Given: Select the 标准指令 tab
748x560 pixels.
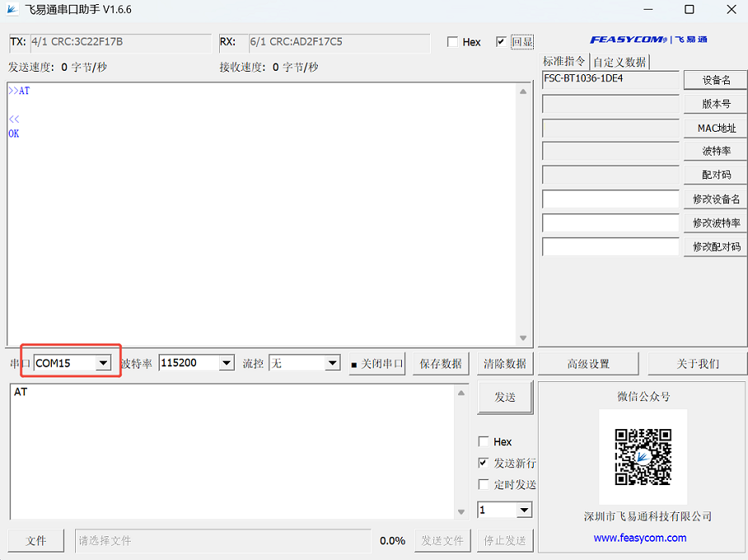Looking at the screenshot, I should pos(564,62).
